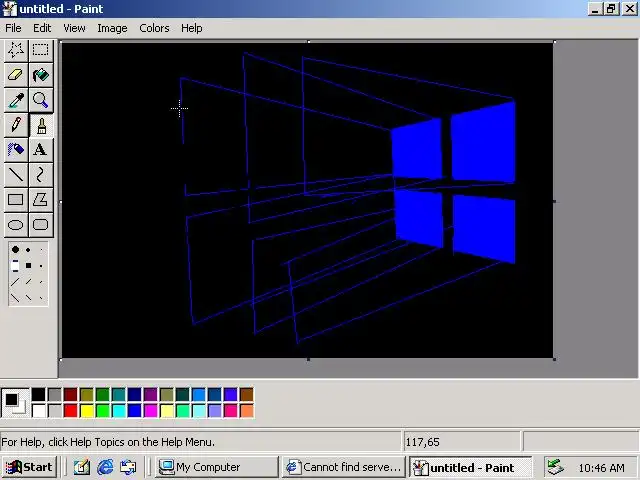Click the foreground/background color indicator box
The height and width of the screenshot is (480, 640).
point(15,403)
